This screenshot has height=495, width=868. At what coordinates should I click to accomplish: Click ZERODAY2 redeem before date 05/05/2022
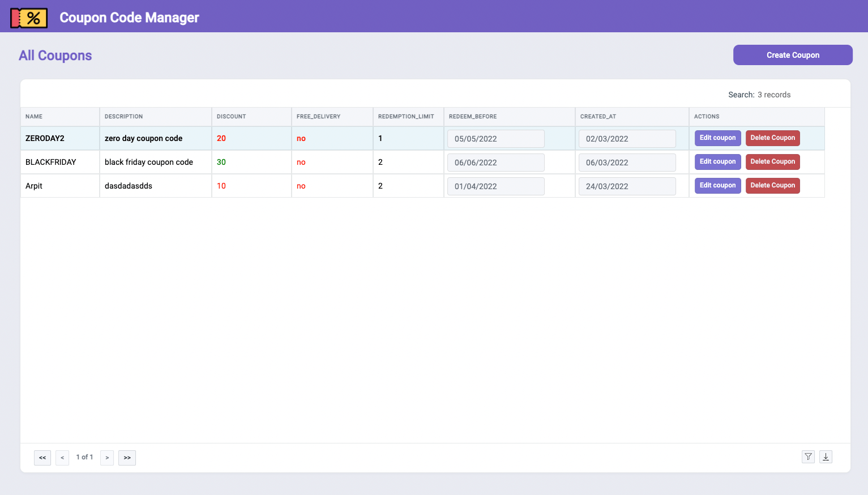tap(495, 139)
